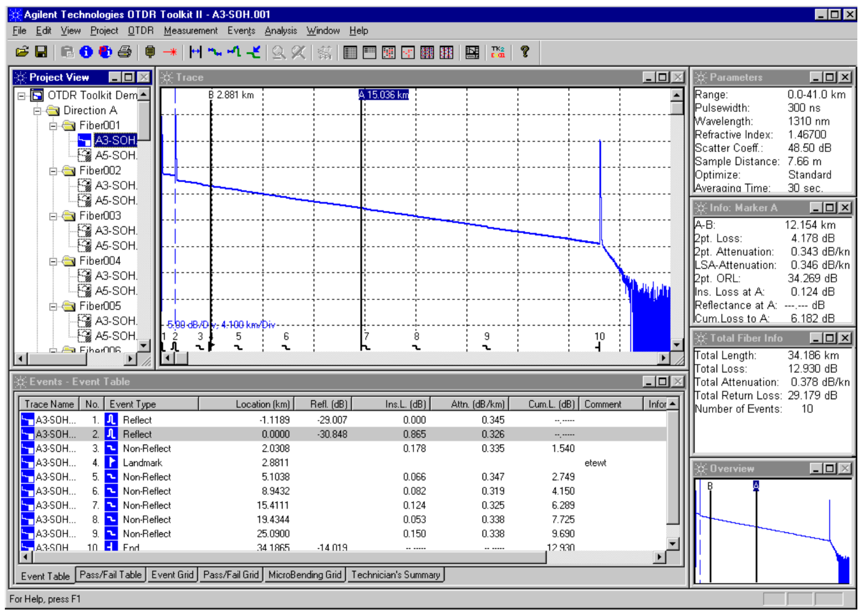Click the Ins.L. (dB) column header
Viewport: 863px width, 616px height.
[x=391, y=404]
